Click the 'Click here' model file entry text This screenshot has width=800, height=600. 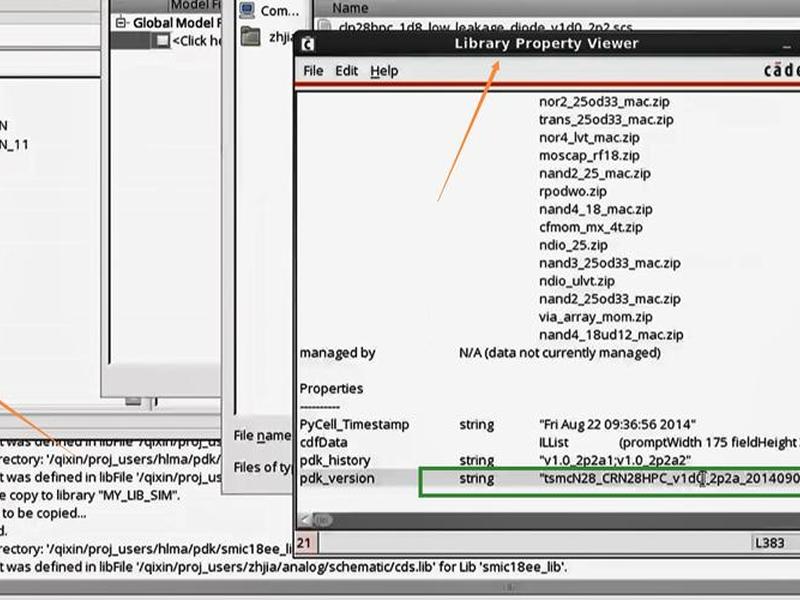coord(196,41)
